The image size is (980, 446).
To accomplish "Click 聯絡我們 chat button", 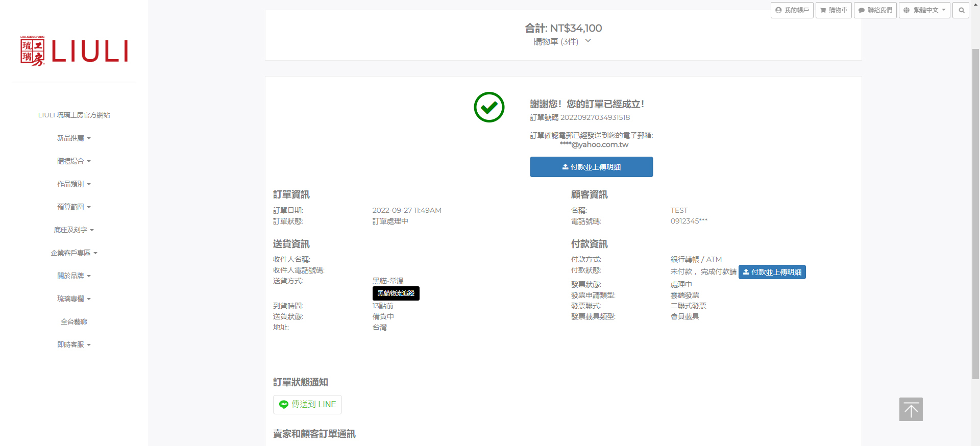I will pyautogui.click(x=875, y=10).
